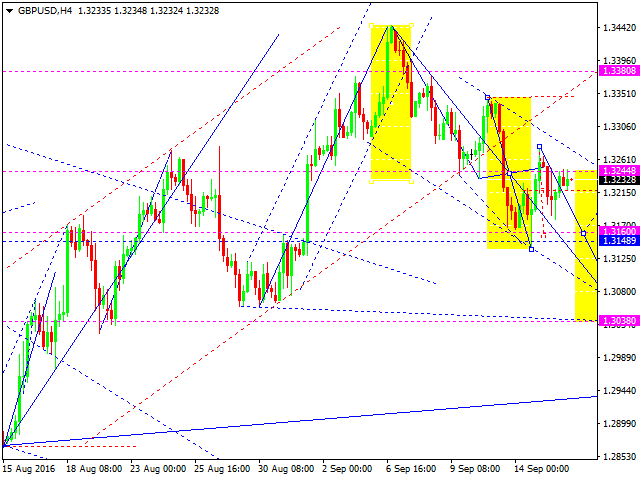This screenshot has width=640, height=480.
Task: Click the blue 1.31489 level price tag
Action: [619, 241]
